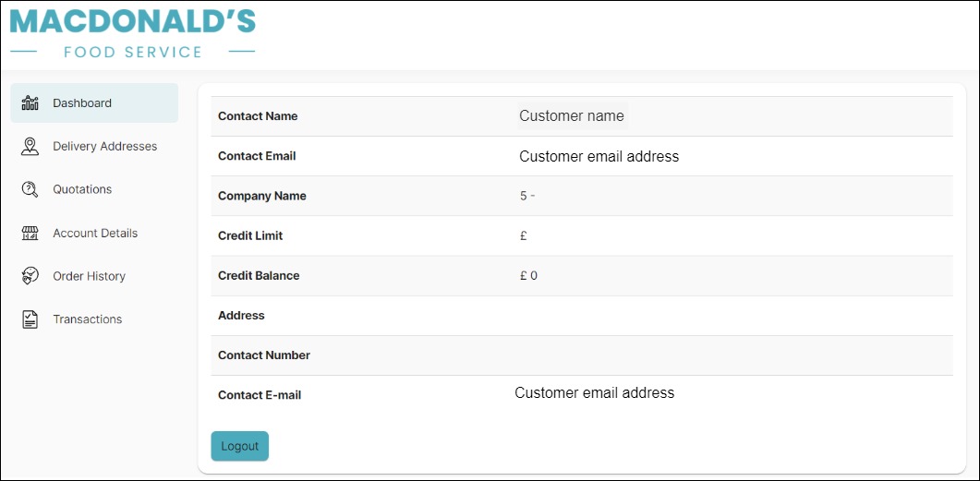This screenshot has width=980, height=481.
Task: Click the Credit Balance value £ 0
Action: tap(528, 276)
